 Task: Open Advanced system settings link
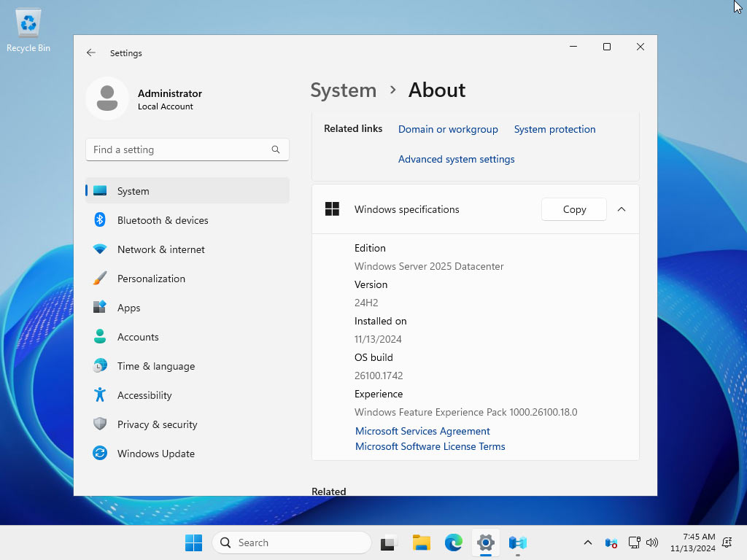tap(457, 159)
